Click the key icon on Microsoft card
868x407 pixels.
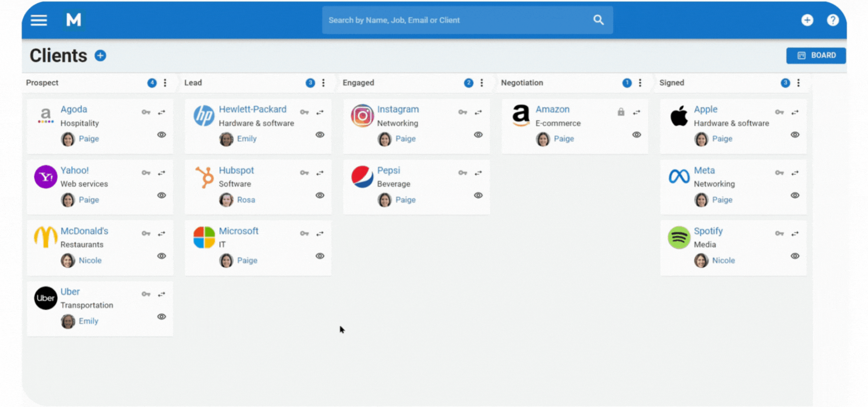pos(304,234)
